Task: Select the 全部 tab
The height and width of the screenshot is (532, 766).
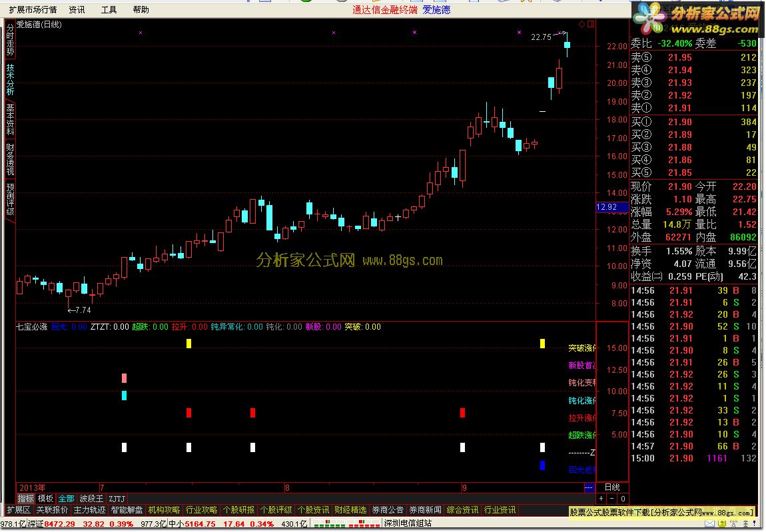Action: (66, 499)
